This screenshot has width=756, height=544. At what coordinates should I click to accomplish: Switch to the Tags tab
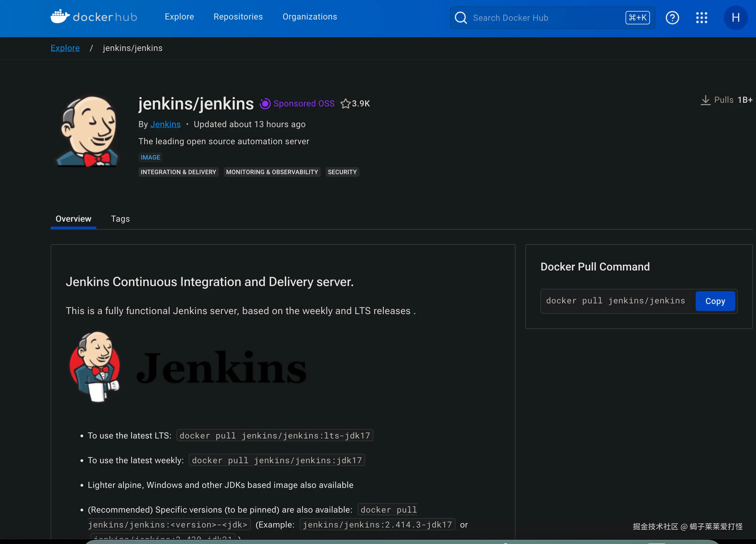[120, 219]
